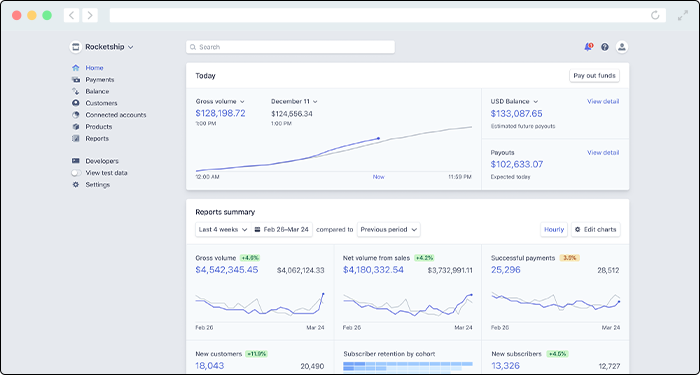Open the USD Balance dropdown
Viewport: 700px width, 375px height.
coord(514,101)
